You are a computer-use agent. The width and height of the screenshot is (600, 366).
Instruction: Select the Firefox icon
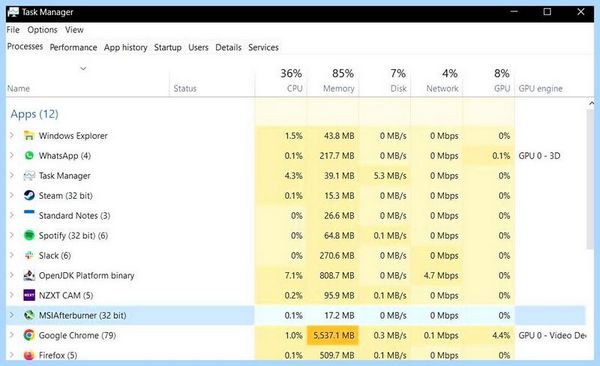tap(29, 355)
